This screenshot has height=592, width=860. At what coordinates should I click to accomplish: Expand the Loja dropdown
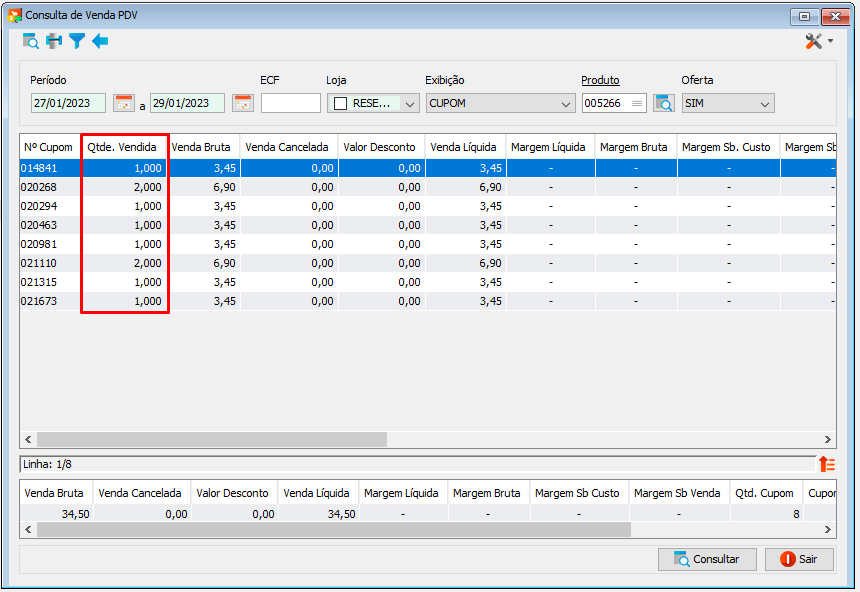(410, 104)
